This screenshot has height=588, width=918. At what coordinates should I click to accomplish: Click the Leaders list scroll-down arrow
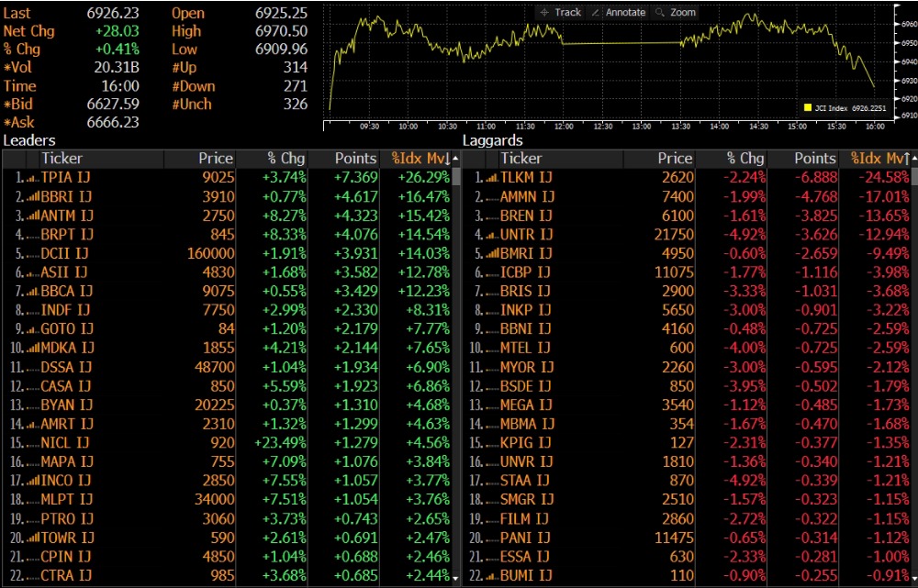(455, 578)
